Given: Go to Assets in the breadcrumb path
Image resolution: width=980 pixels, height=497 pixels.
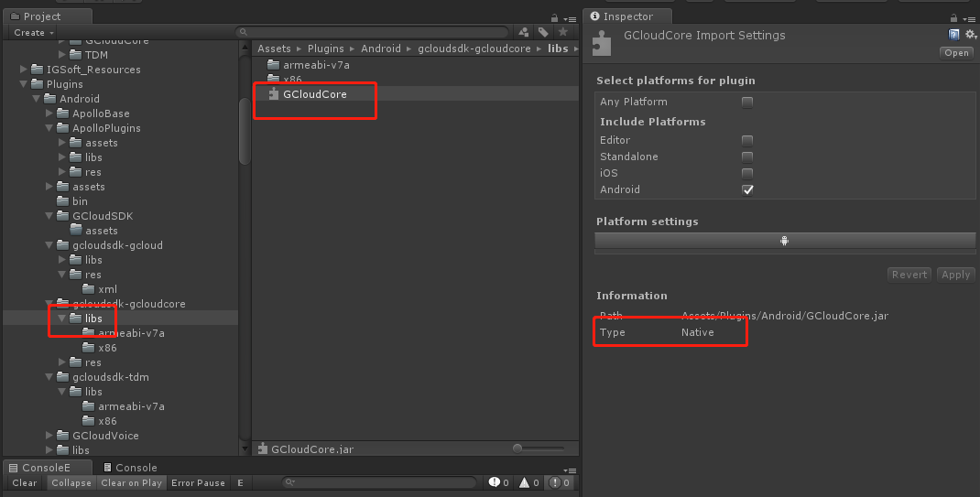Looking at the screenshot, I should click(x=275, y=49).
